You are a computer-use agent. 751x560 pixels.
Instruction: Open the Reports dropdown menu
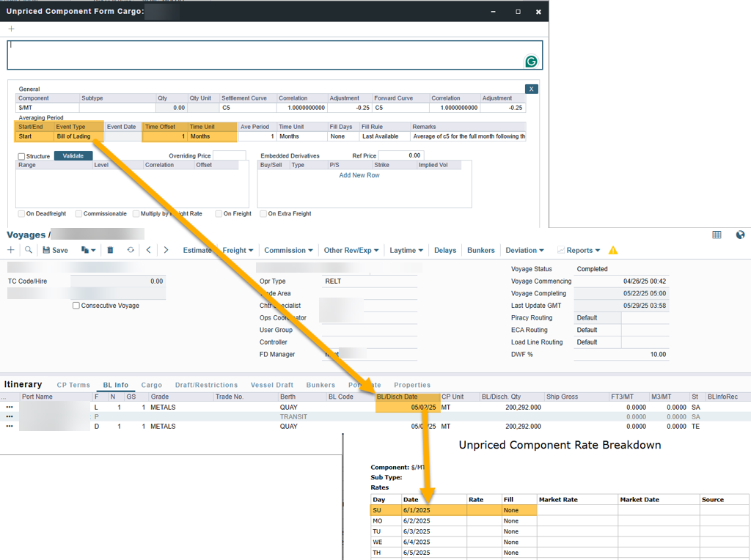(579, 250)
